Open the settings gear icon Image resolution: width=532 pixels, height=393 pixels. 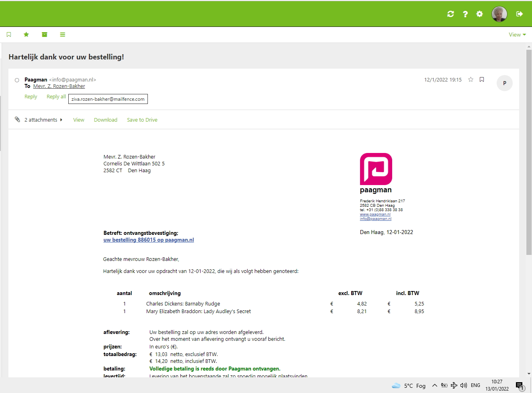click(x=479, y=14)
